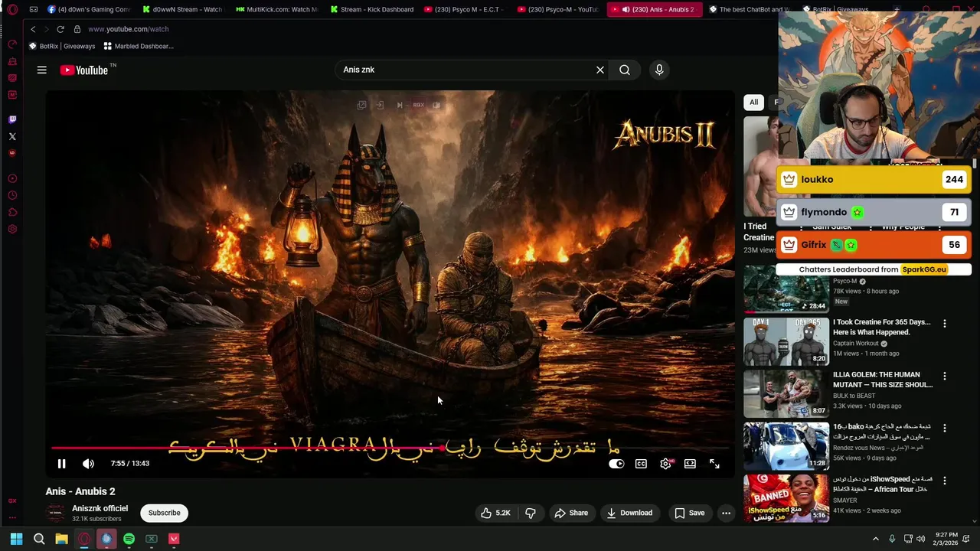Run the search with the magnifier button
Viewport: 980px width, 551px height.
[625, 70]
